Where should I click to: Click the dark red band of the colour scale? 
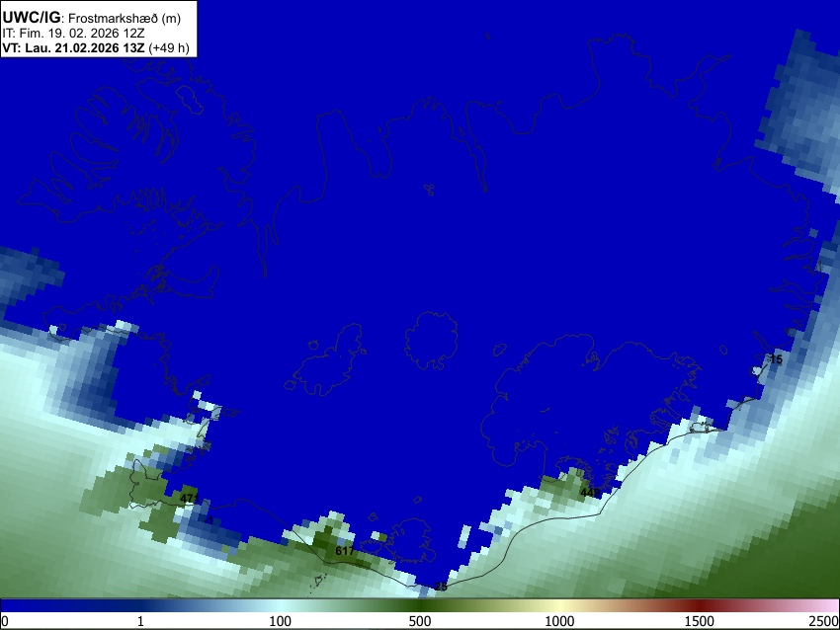700,605
